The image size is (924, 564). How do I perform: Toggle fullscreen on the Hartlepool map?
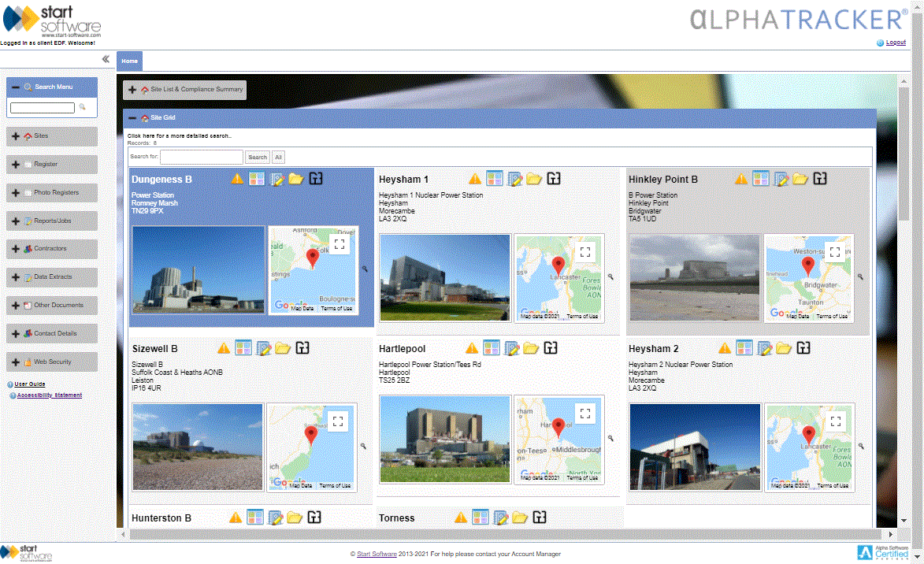(x=585, y=414)
